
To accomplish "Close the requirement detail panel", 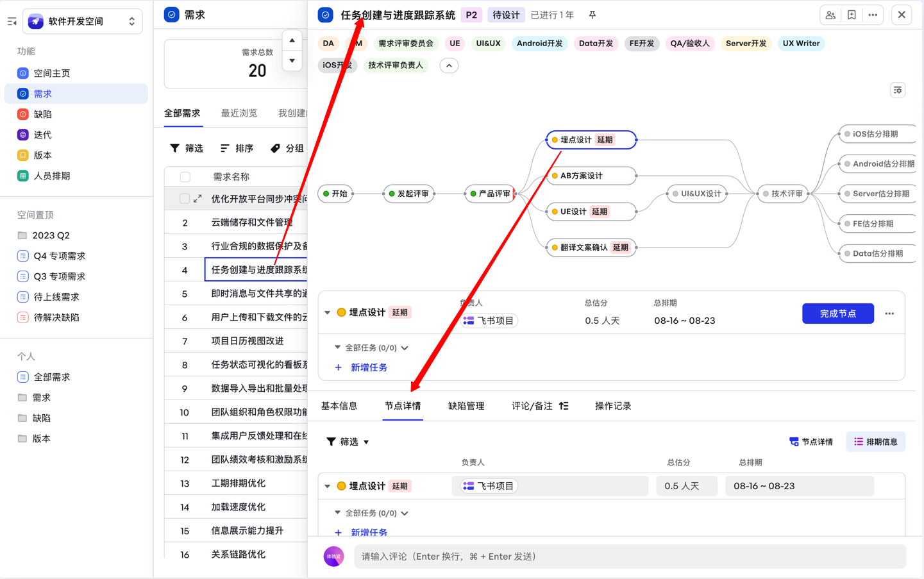I will point(902,15).
